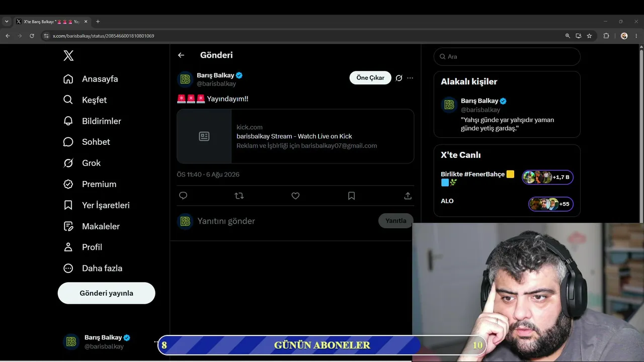Click the @barisbalkay handle in the post header
This screenshot has height=362, width=644.
click(x=216, y=84)
